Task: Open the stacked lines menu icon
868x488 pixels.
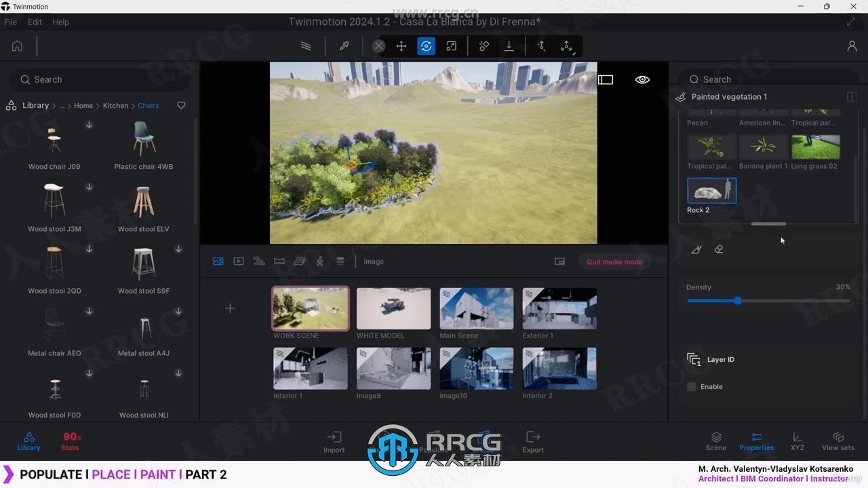Action: [x=306, y=46]
